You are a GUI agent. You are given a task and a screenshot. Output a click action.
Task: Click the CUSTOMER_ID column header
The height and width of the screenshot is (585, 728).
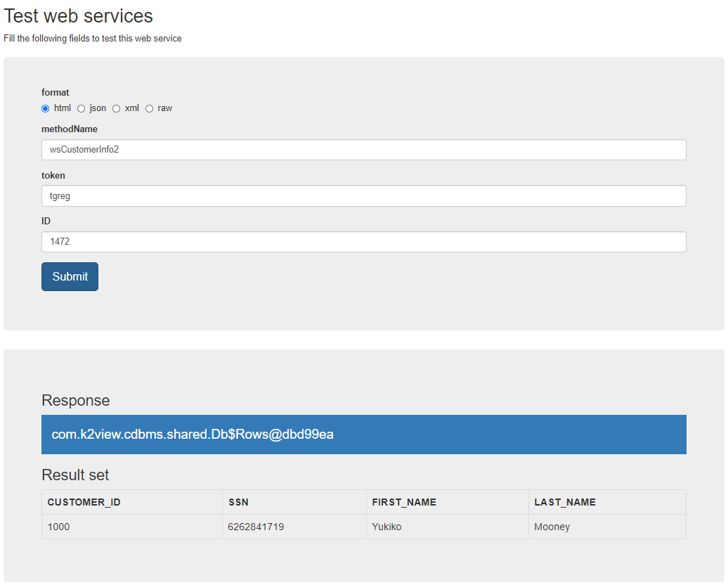coord(84,502)
